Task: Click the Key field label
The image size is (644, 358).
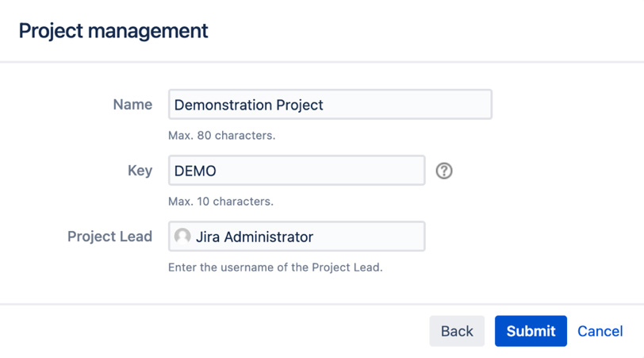Action: (x=140, y=171)
